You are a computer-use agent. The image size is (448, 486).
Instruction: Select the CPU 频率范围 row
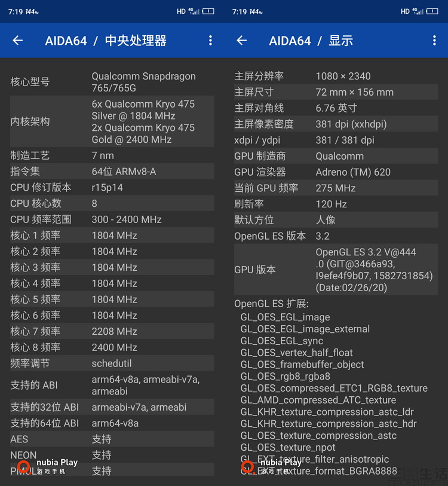[112, 219]
